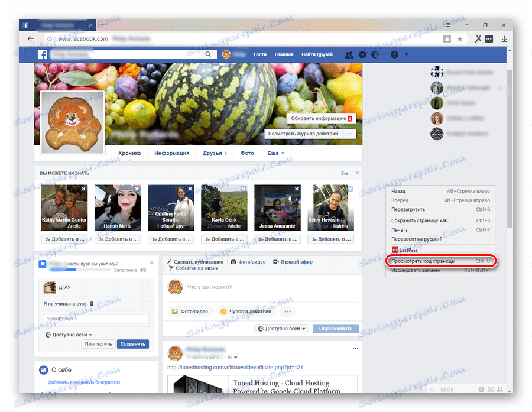Add Kathy Martin Gunter as friend

[x=64, y=239]
